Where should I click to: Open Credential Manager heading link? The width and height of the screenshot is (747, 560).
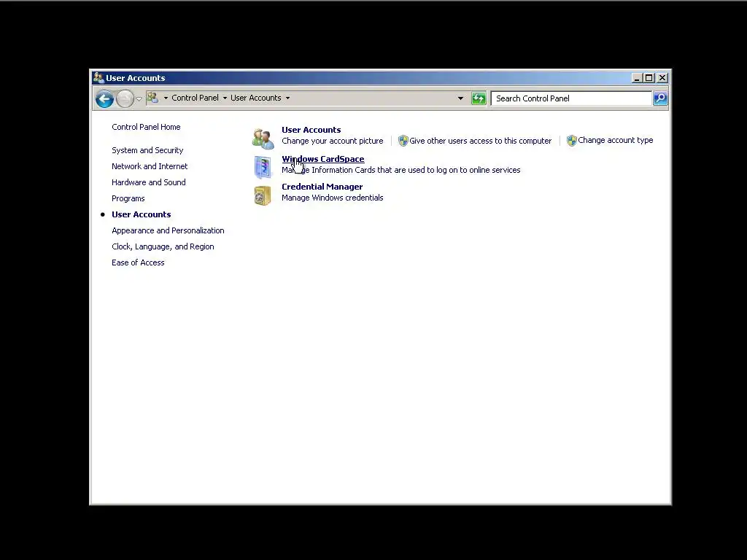coord(322,187)
